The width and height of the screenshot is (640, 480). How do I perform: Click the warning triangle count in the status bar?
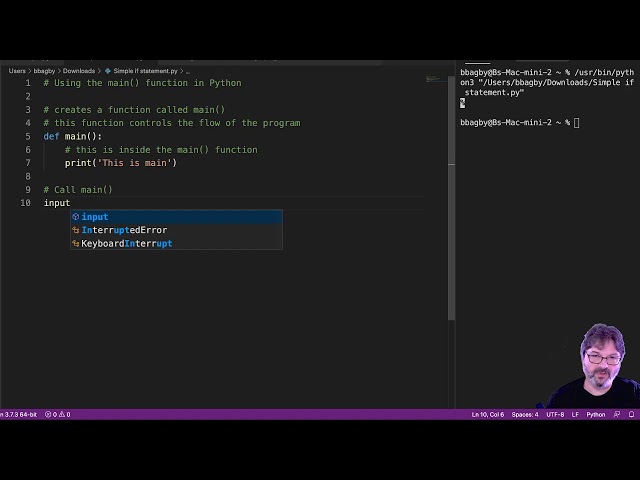(x=65, y=414)
